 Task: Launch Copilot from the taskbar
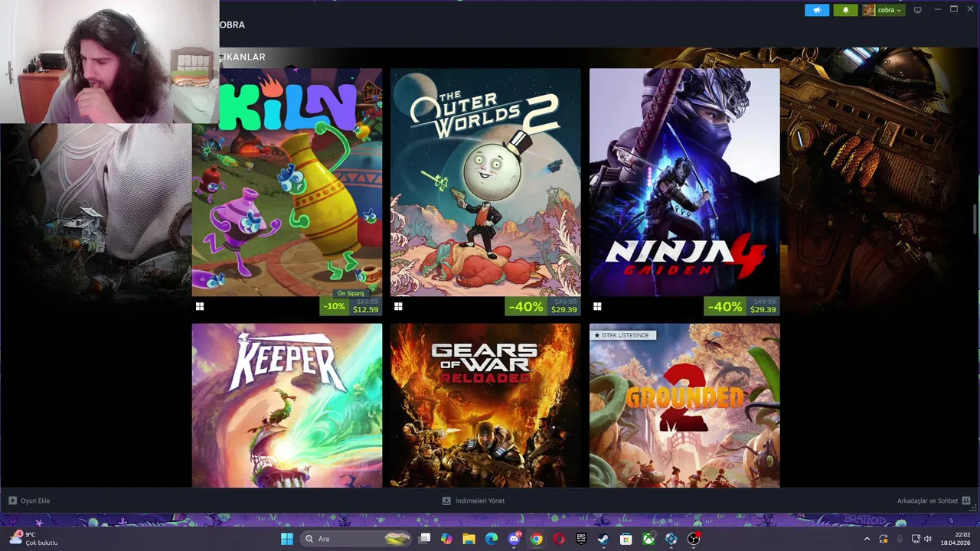[446, 539]
